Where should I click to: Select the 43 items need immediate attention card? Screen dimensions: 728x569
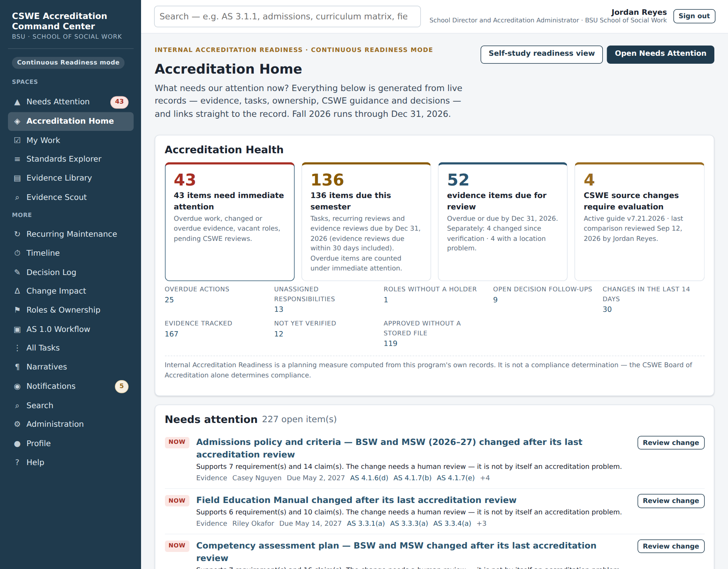pyautogui.click(x=229, y=222)
